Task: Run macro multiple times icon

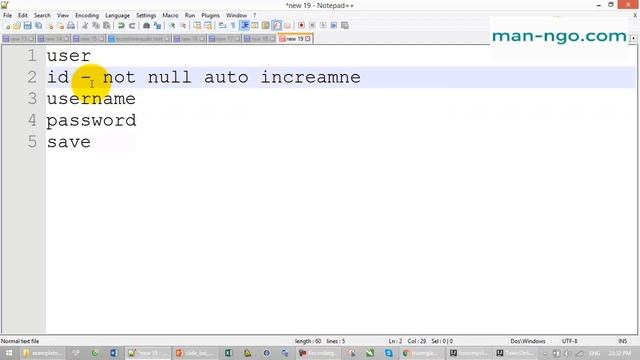Action: pyautogui.click(x=334, y=26)
